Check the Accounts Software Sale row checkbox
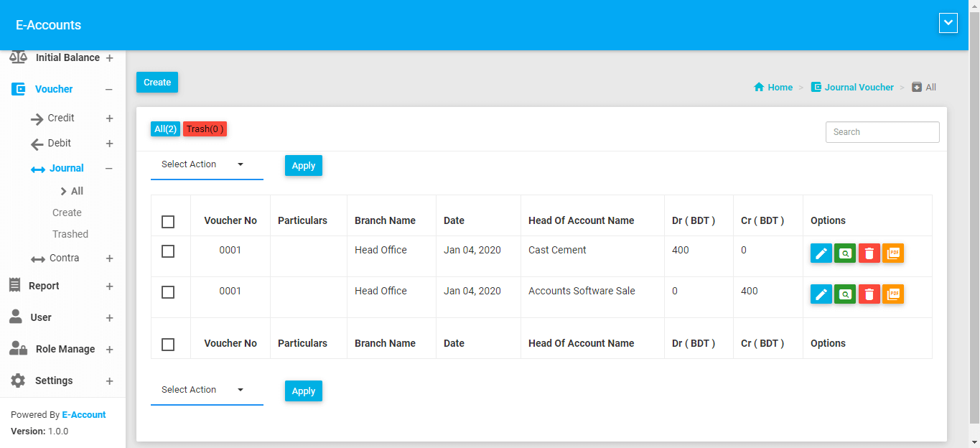The image size is (980, 448). (168, 292)
